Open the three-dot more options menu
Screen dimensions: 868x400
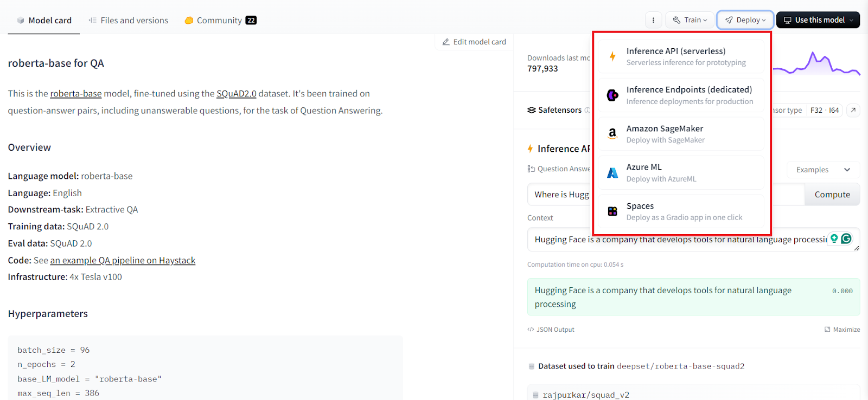tap(653, 20)
